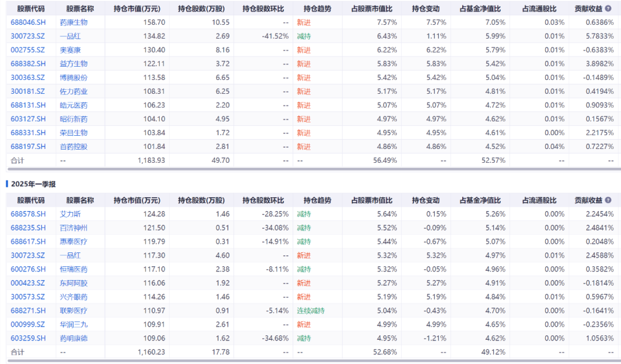
Task: Open stock name 艾力斯 link
Action: pyautogui.click(x=70, y=214)
